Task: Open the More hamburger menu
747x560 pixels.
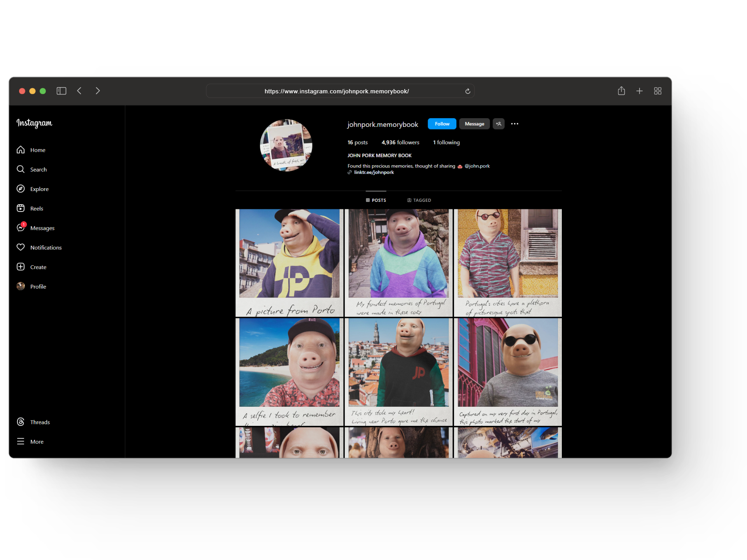Action: click(x=21, y=441)
